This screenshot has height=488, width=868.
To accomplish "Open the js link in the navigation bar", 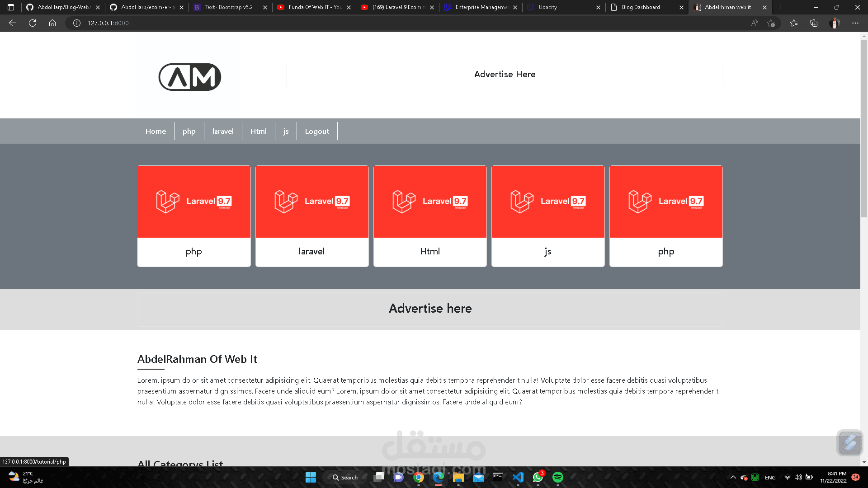I will (286, 131).
